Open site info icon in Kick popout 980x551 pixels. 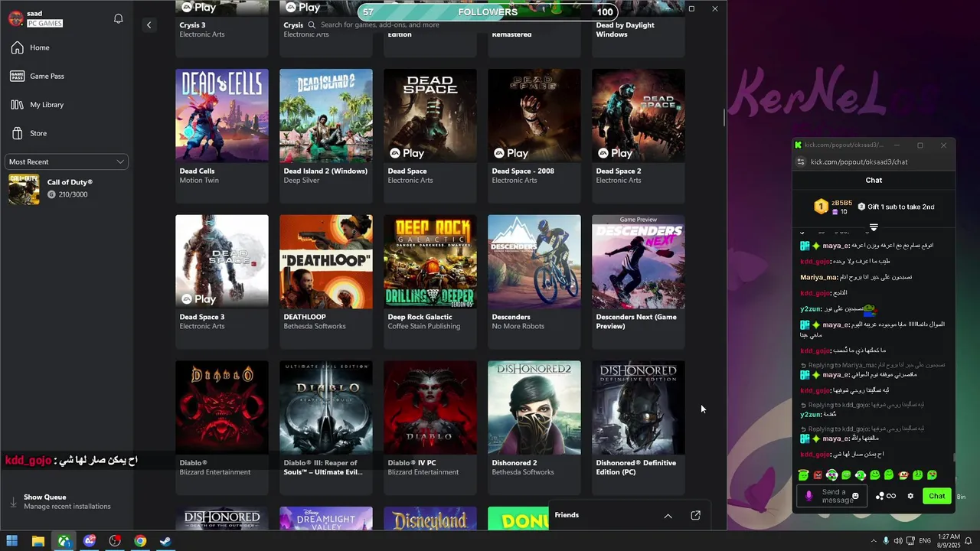801,162
